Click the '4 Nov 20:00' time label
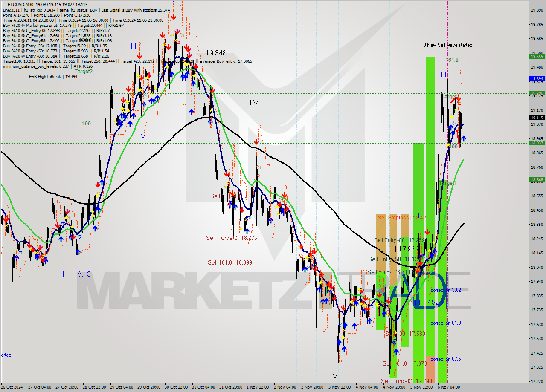 click(x=394, y=387)
